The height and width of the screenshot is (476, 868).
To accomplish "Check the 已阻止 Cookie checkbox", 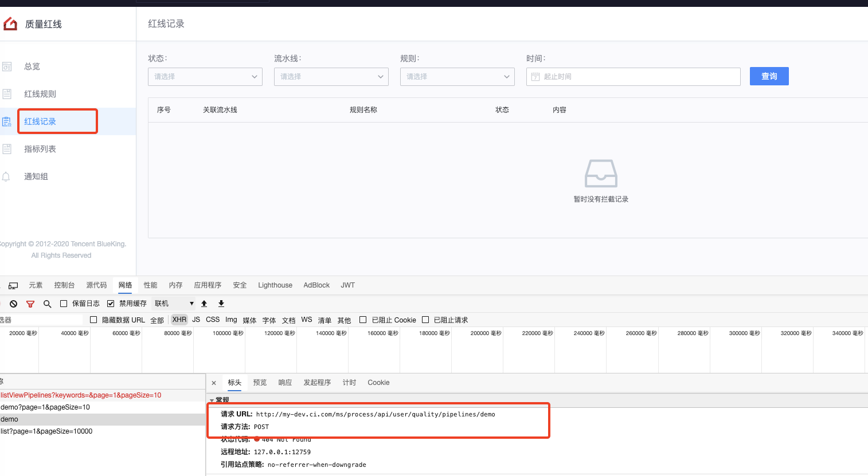I will pos(363,320).
